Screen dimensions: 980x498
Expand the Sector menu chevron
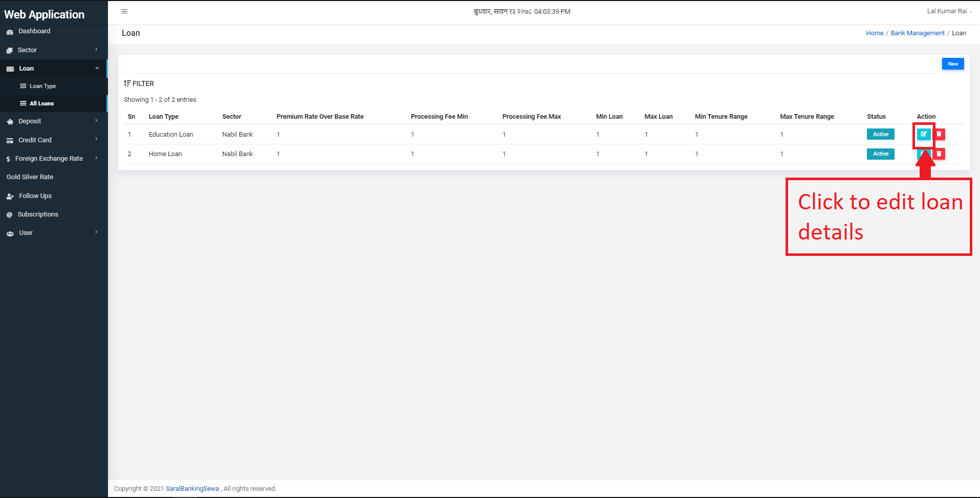tap(96, 50)
